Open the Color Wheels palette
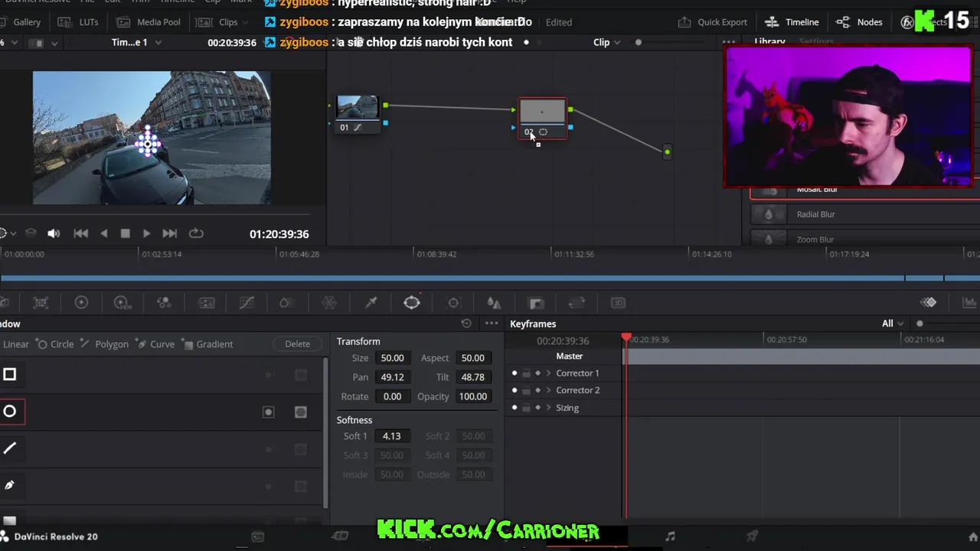 coord(81,303)
